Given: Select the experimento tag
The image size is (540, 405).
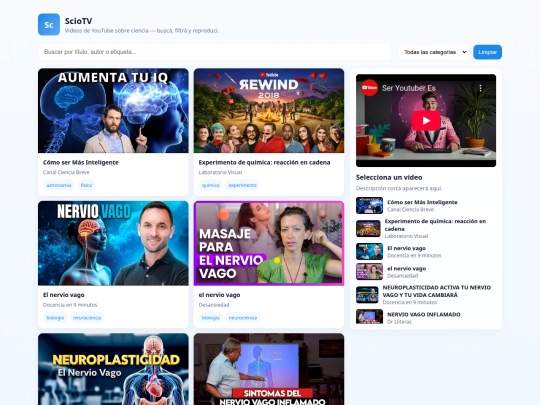Looking at the screenshot, I should (242, 185).
